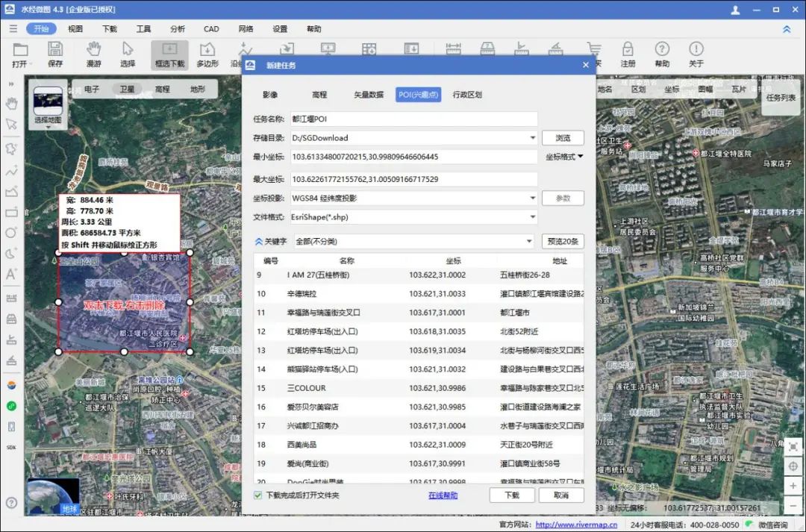The image size is (806, 532).
Task: Switch map type to 地形
Action: point(197,89)
